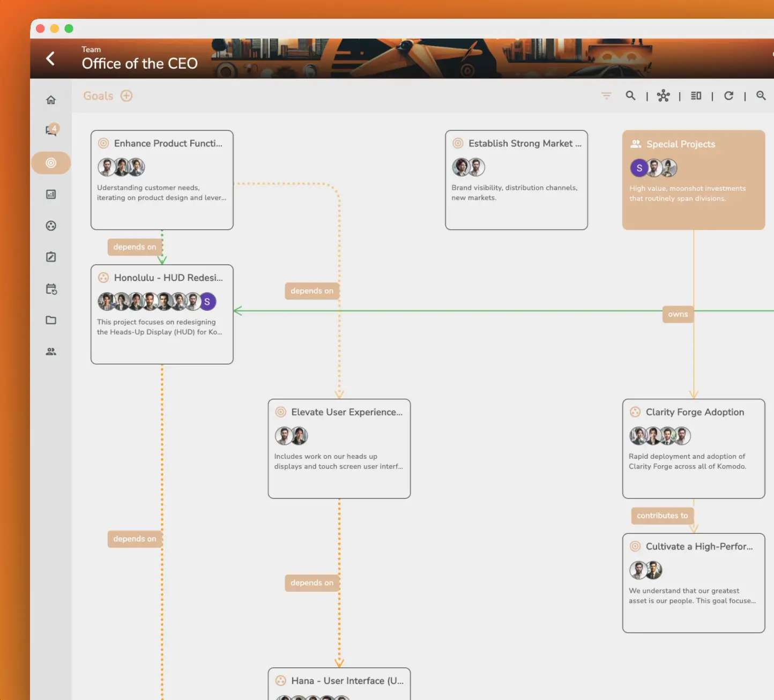Click the search magnifier in the Goals toolbar

(x=630, y=95)
